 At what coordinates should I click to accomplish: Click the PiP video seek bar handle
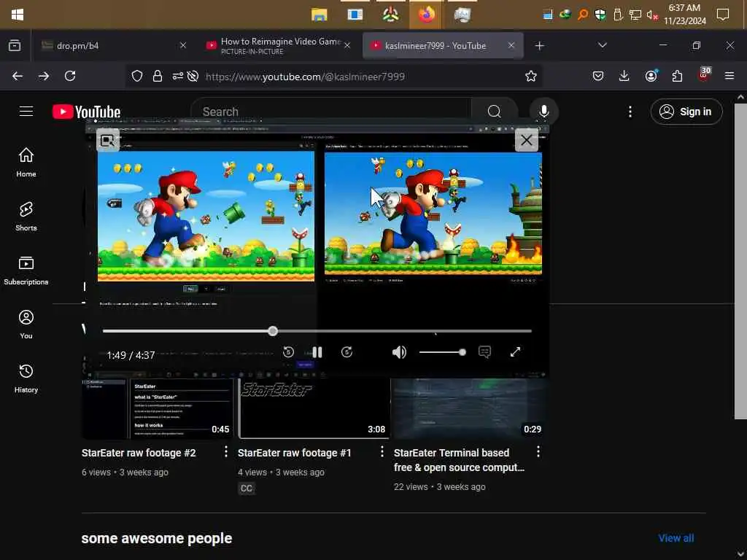tap(273, 331)
